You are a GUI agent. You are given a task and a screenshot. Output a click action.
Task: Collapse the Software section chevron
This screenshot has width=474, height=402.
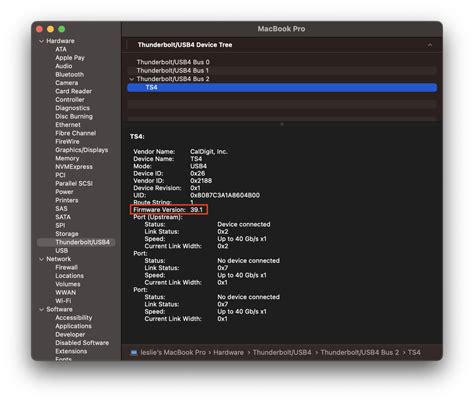tap(41, 310)
